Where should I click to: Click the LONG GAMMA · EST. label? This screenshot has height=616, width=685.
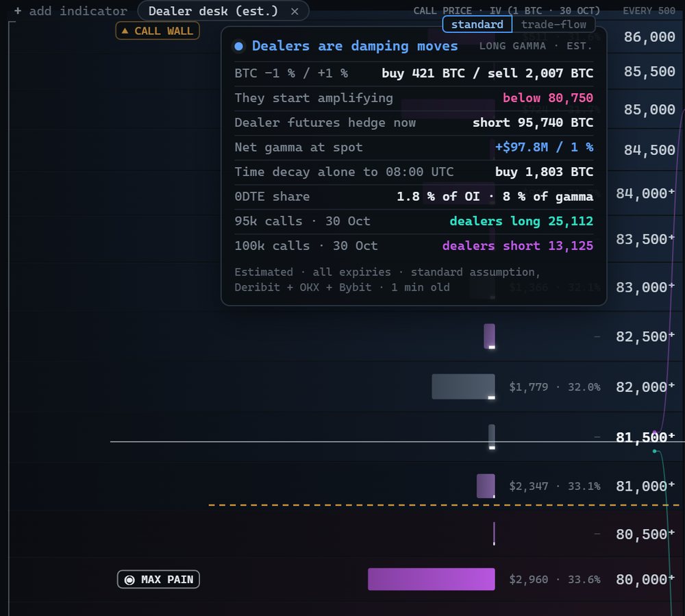click(536, 46)
